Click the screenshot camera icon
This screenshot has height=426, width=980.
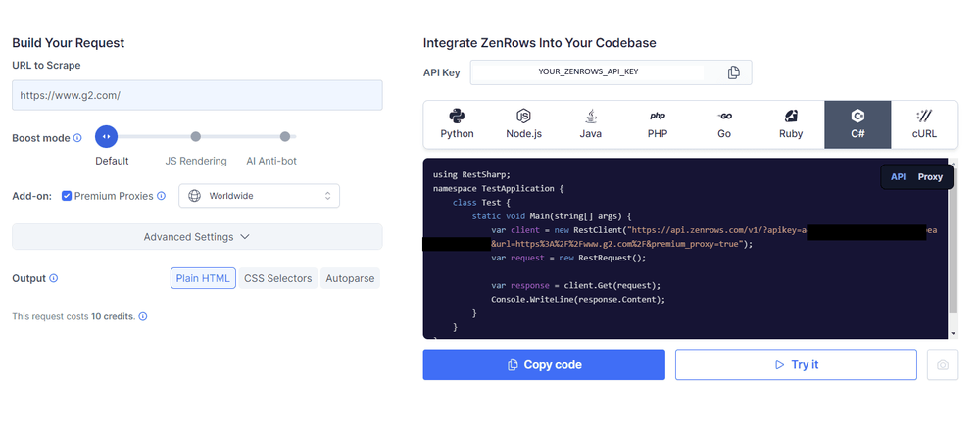943,364
